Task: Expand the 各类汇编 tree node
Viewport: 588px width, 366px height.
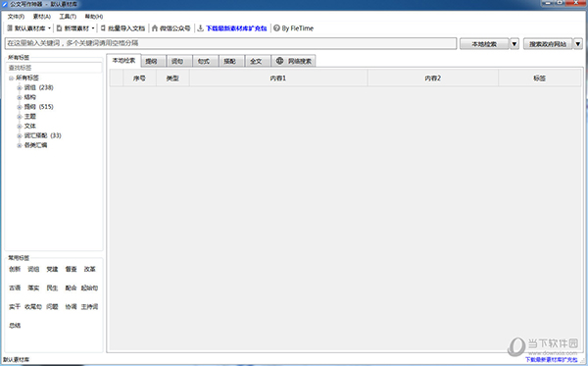Action: [x=20, y=145]
